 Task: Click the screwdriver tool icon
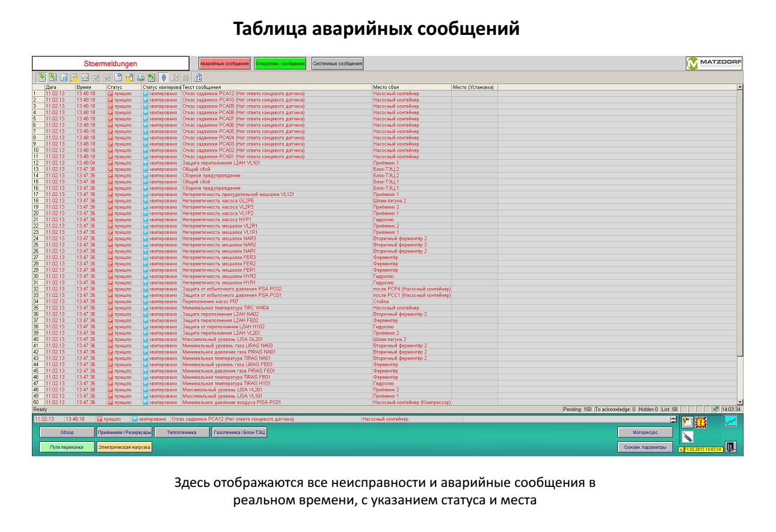pos(689,436)
